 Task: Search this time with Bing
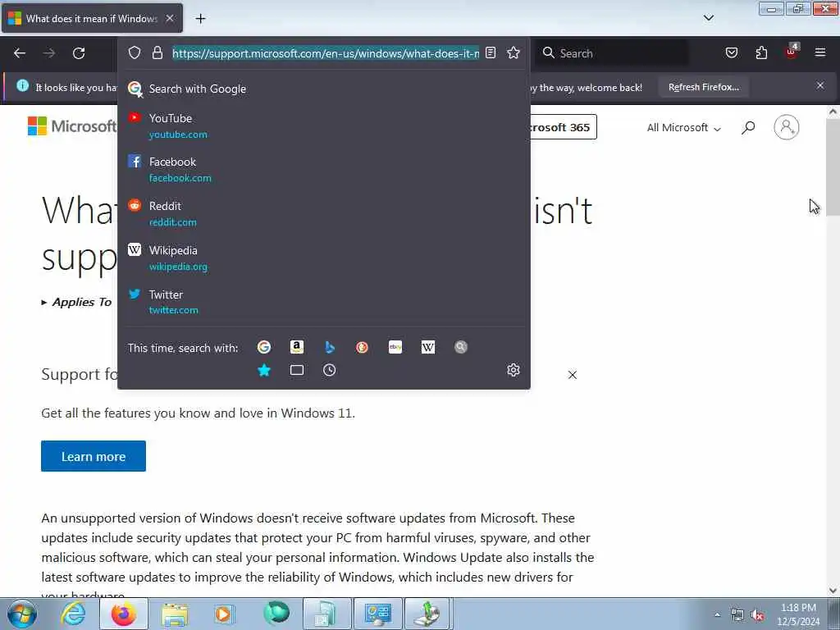click(x=330, y=347)
